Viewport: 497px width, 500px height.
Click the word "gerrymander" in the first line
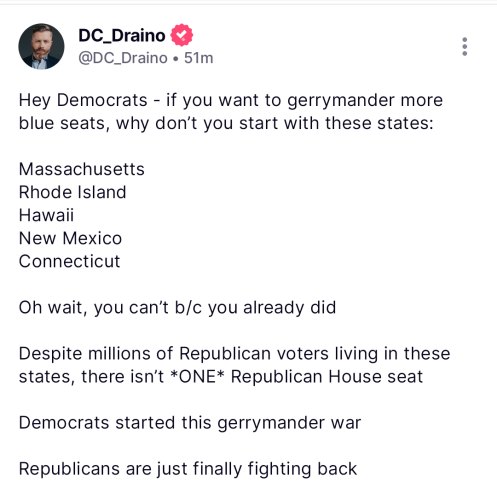coord(341,101)
